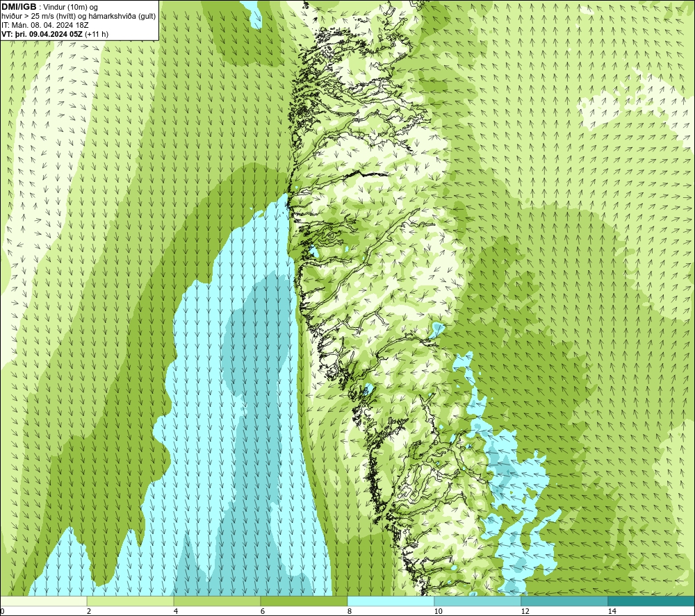
Task: Click the legend tick label '2'
Action: point(89,611)
